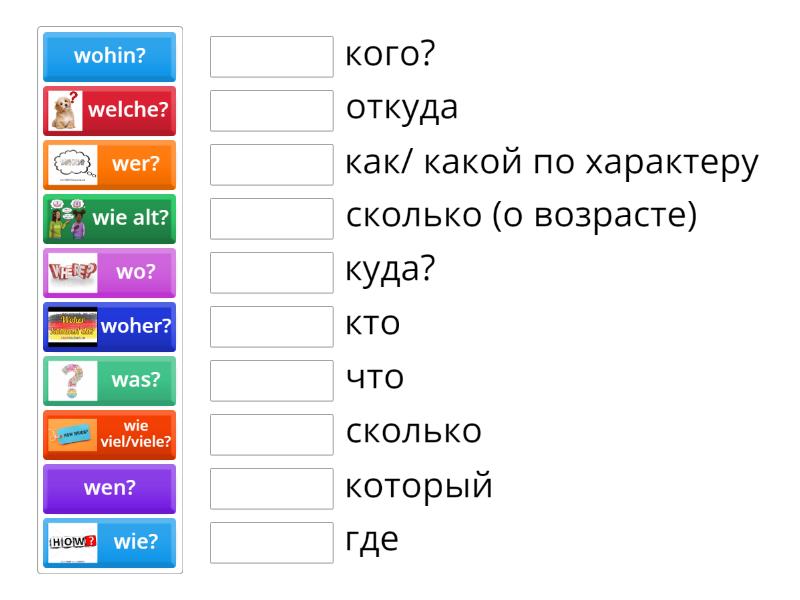Click the blank box for как/ какой по характеру

click(272, 165)
